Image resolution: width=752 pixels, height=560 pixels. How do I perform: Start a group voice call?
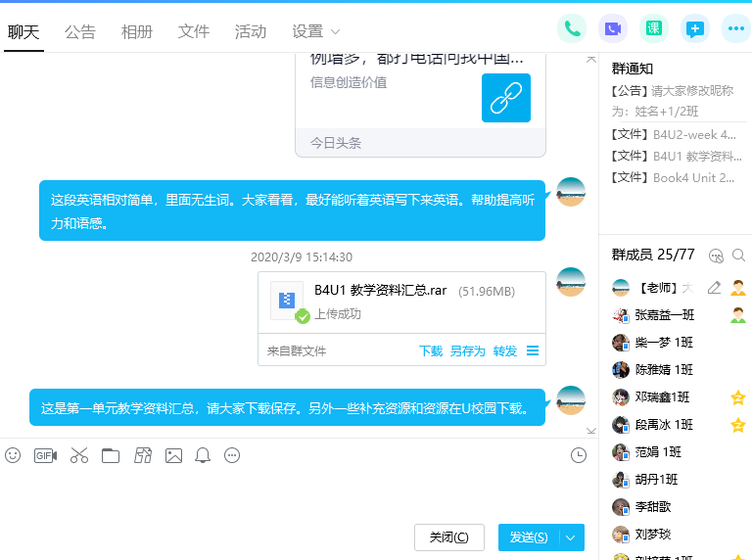coord(572,28)
